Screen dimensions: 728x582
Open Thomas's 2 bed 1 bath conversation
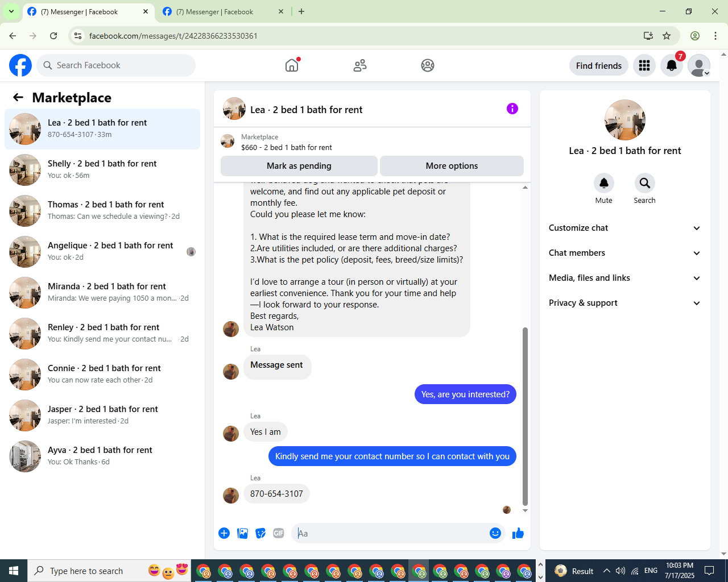click(102, 211)
